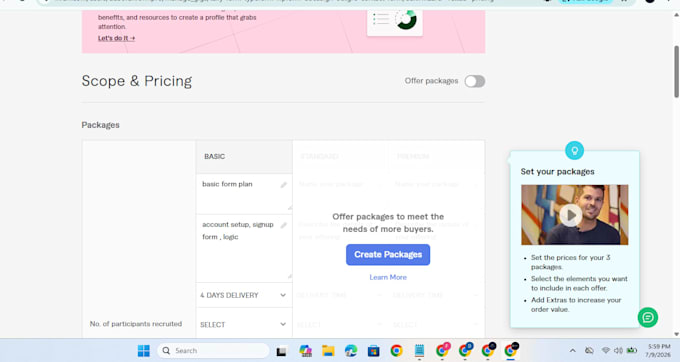Open Microsoft Store from the taskbar
The width and height of the screenshot is (680, 362).
click(373, 350)
